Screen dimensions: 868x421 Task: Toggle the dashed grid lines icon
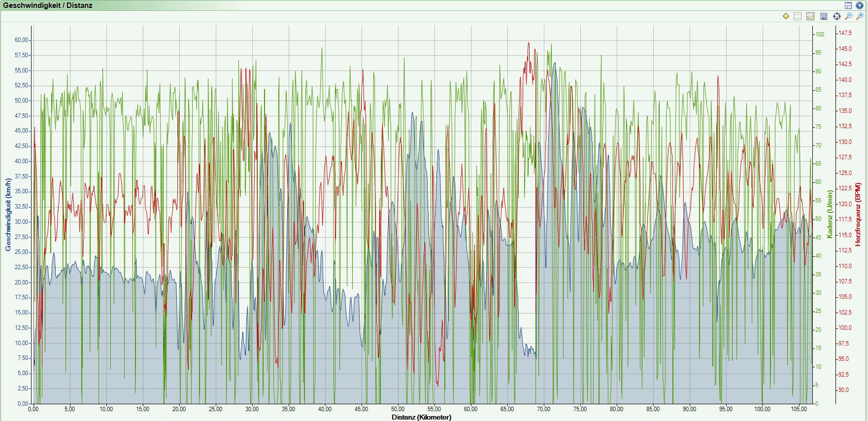[798, 16]
